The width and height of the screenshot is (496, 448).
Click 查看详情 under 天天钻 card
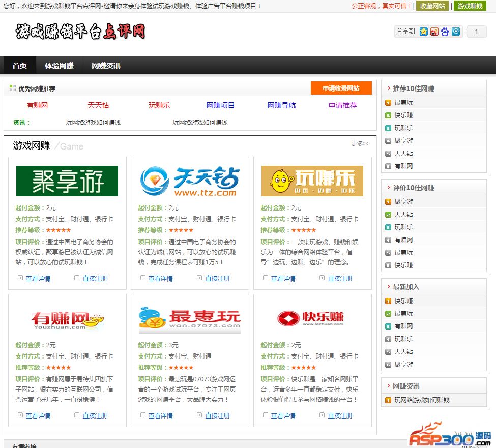(160, 278)
